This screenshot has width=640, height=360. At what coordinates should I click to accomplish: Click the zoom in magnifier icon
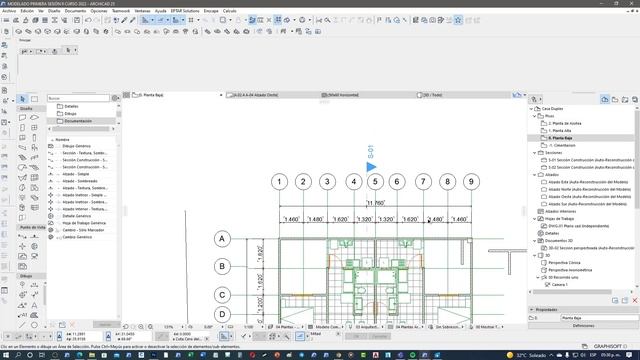(x=141, y=327)
